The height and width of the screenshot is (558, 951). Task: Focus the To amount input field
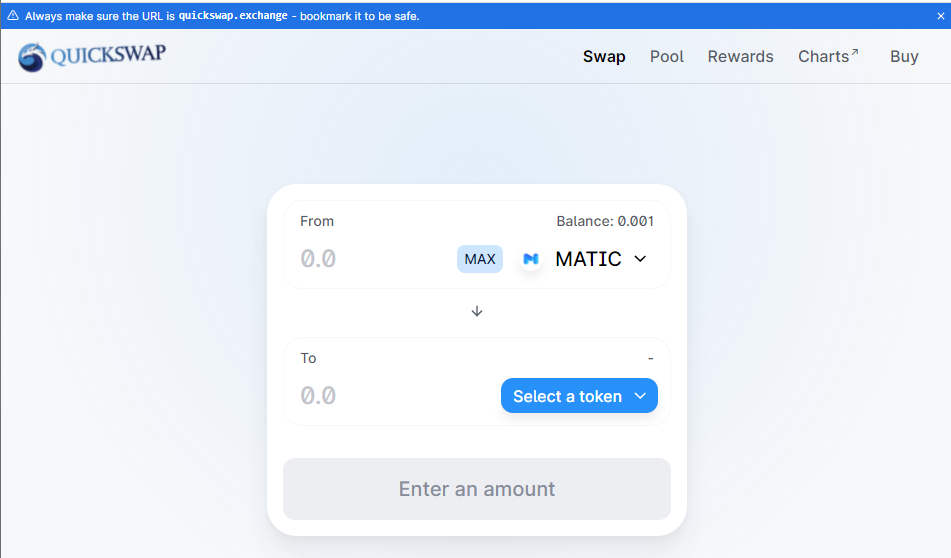pos(390,396)
